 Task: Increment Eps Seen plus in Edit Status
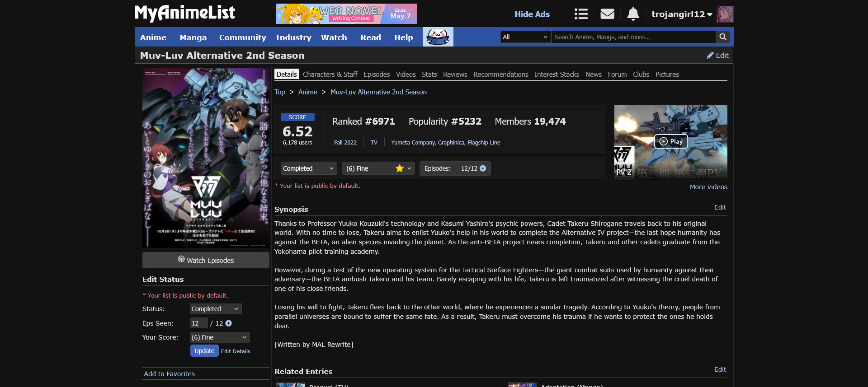228,323
